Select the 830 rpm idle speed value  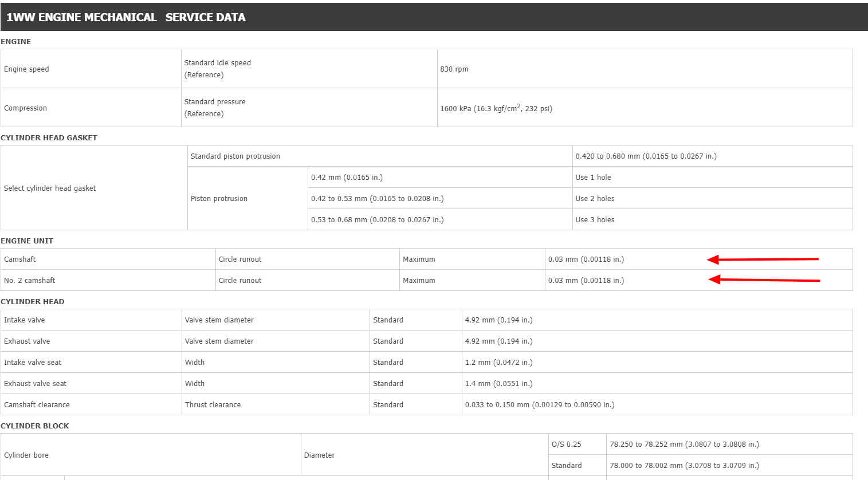[454, 69]
